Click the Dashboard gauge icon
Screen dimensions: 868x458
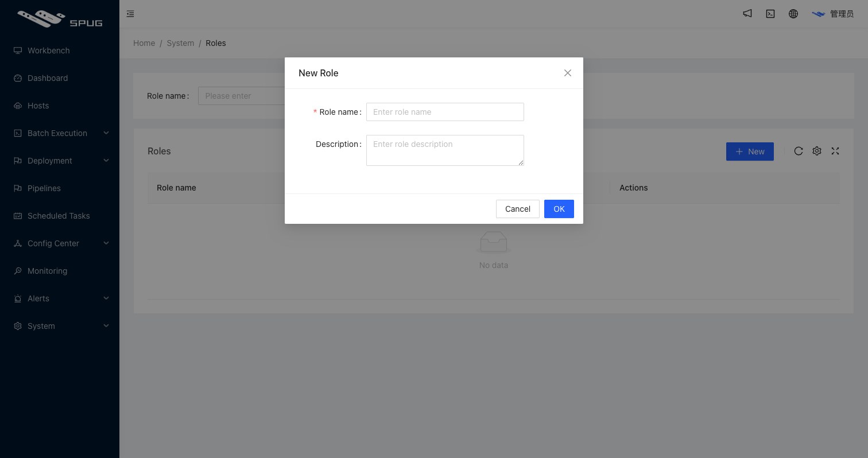pyautogui.click(x=18, y=78)
